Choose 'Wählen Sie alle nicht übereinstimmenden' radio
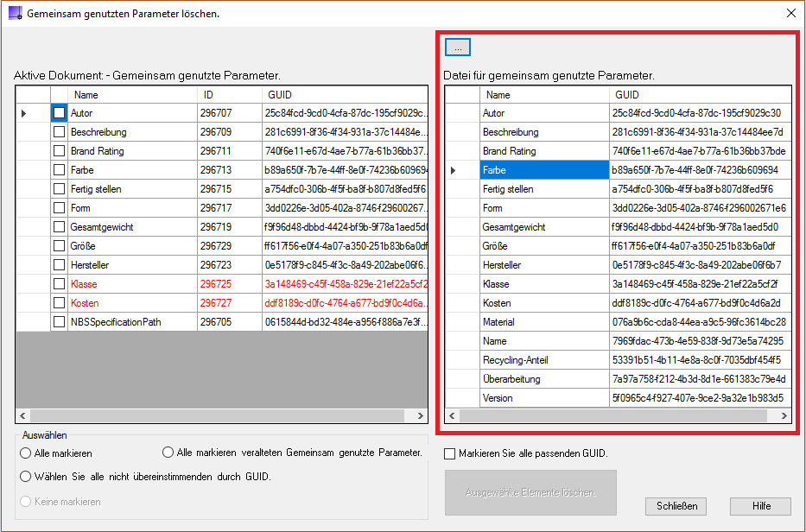This screenshot has width=806, height=532. point(25,477)
